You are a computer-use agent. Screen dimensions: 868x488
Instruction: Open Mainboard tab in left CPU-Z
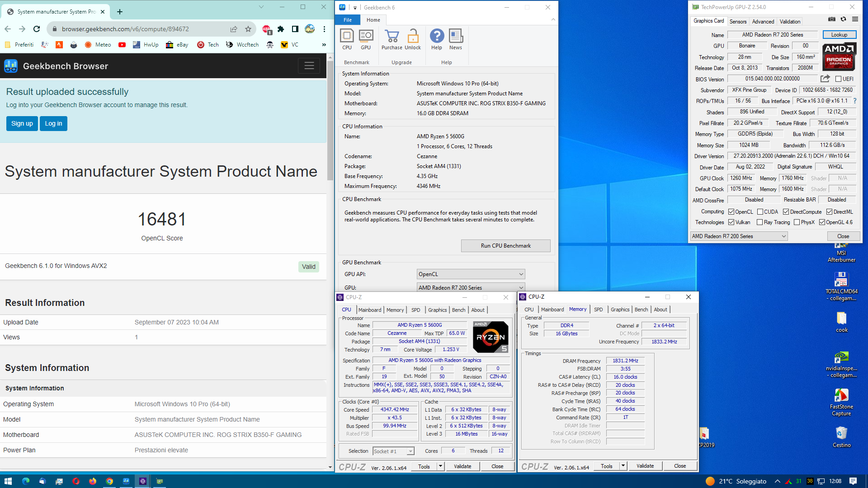370,310
